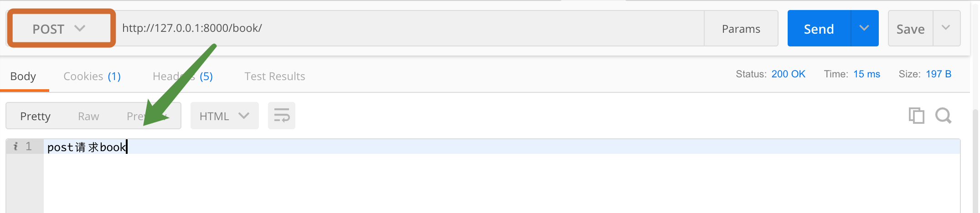Click the blue Send button
980x213 pixels.
tap(819, 28)
